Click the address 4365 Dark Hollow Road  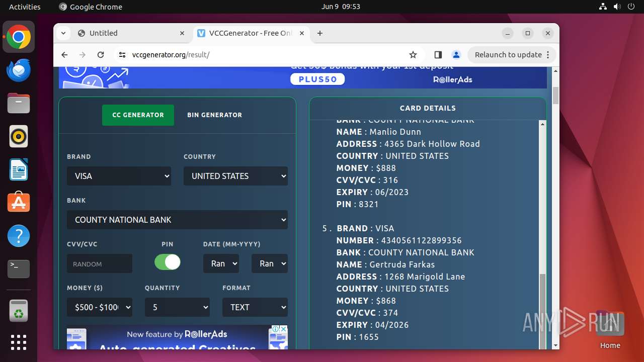tap(432, 144)
